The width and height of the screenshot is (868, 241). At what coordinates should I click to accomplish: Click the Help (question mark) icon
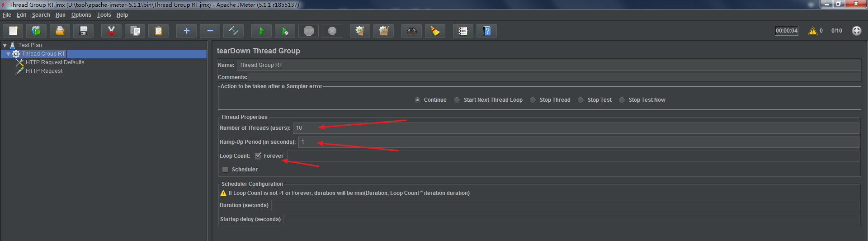486,31
